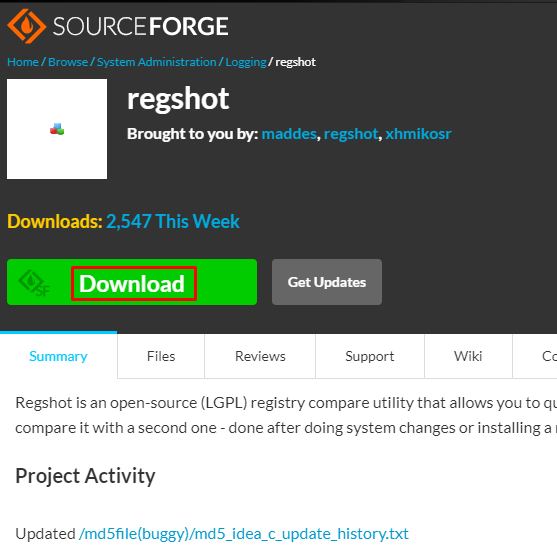557x550 pixels.
Task: Go to System Administration breadcrumb
Action: pyautogui.click(x=157, y=62)
